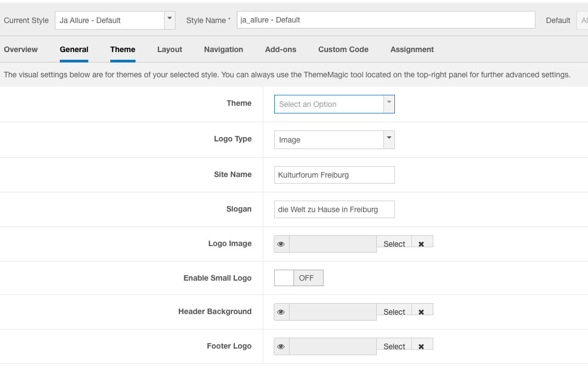Viewport: 588px width, 376px height.
Task: Open the Assignment tab
Action: [x=412, y=49]
